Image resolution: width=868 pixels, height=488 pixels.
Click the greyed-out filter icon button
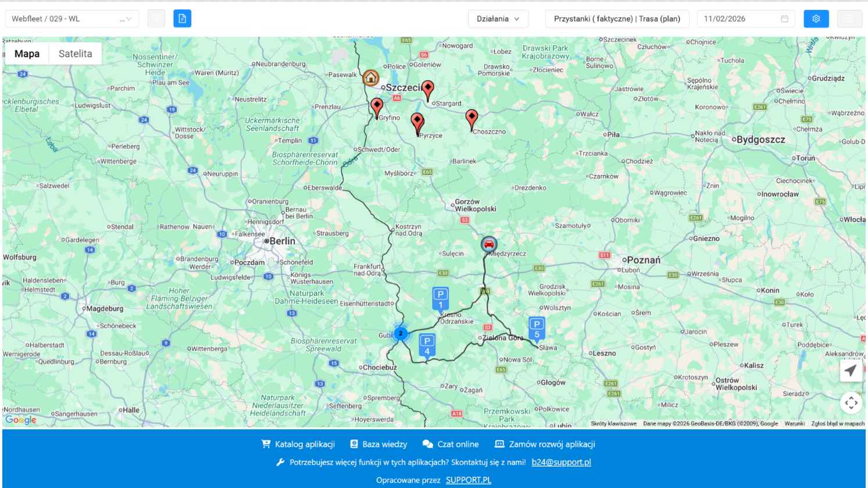pyautogui.click(x=156, y=19)
